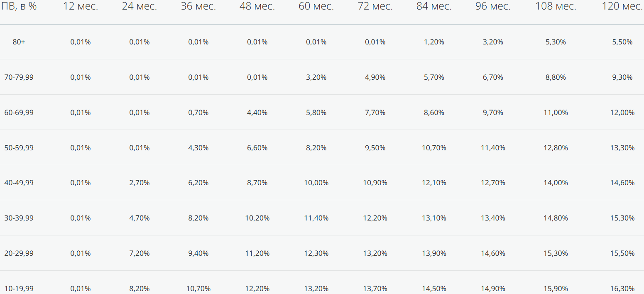
Task: Click the "84 мес." column header
Action: click(x=434, y=6)
